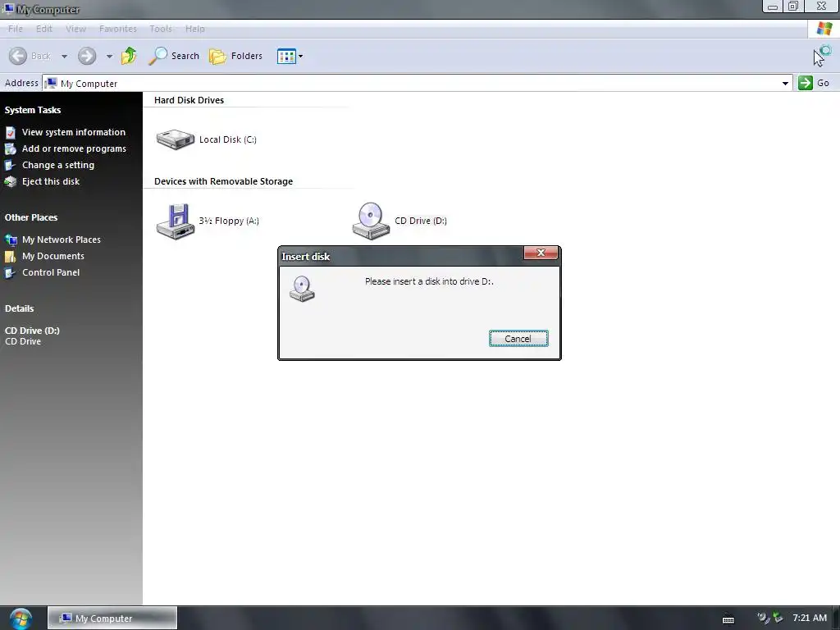This screenshot has width=840, height=630.
Task: Click the address bar My Computer icon
Action: pos(51,83)
